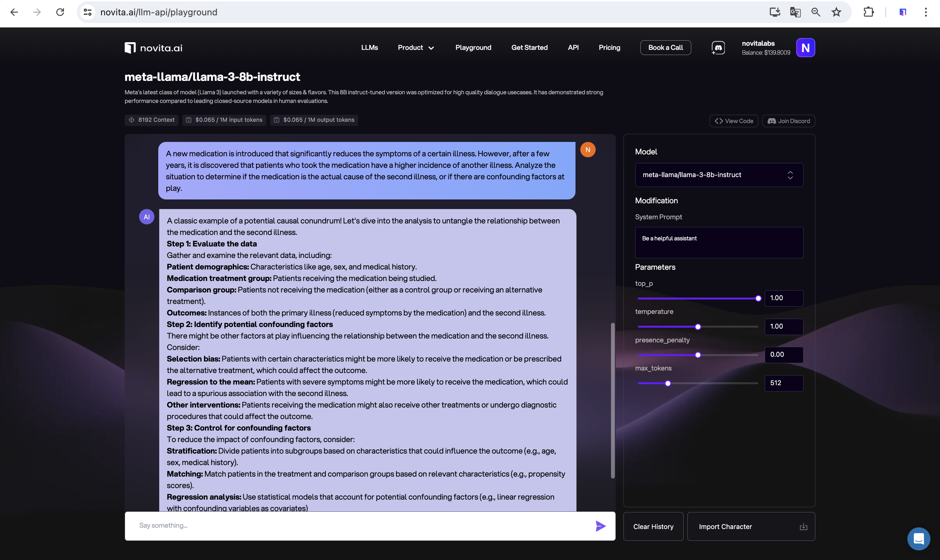The height and width of the screenshot is (560, 940).
Task: Open the Pricing menu item
Action: pos(609,48)
